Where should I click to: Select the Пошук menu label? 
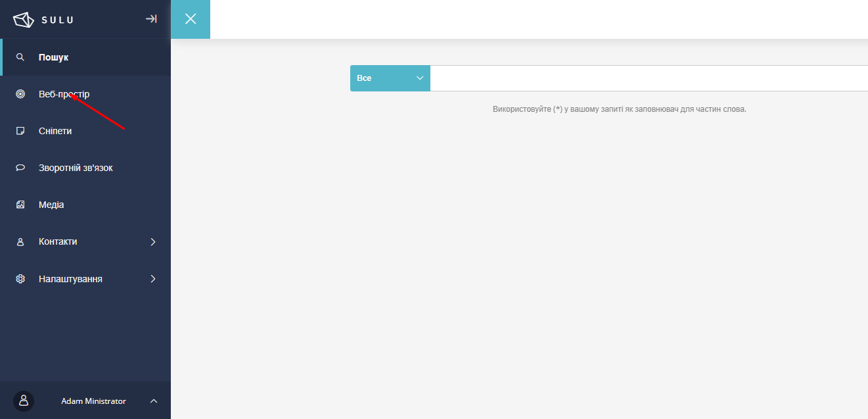tap(54, 57)
